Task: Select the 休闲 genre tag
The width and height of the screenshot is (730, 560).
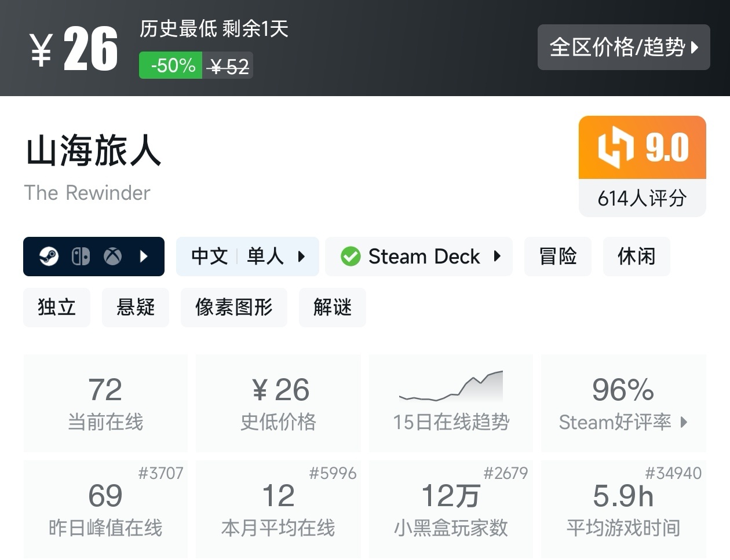Action: tap(636, 256)
